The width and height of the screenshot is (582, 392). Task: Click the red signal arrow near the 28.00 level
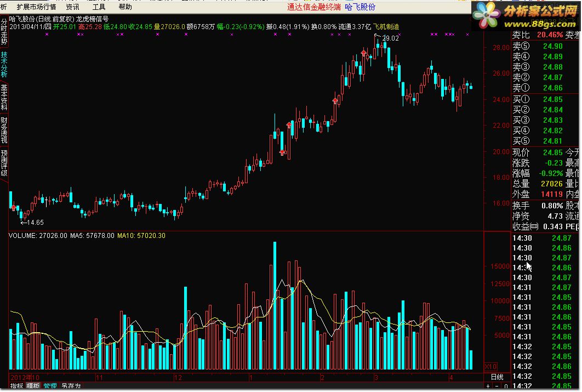(363, 53)
